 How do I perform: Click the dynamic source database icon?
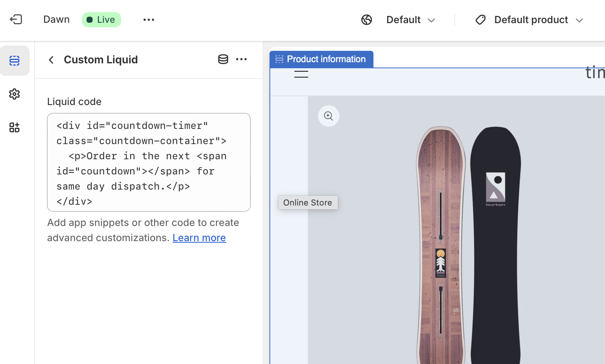223,59
